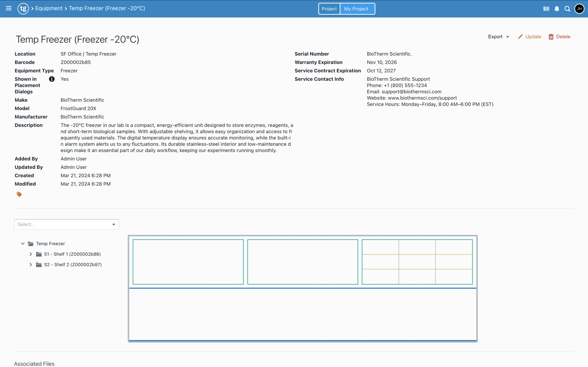Navigate to Equipment via breadcrumb
Image resolution: width=588 pixels, height=367 pixels.
(x=49, y=8)
